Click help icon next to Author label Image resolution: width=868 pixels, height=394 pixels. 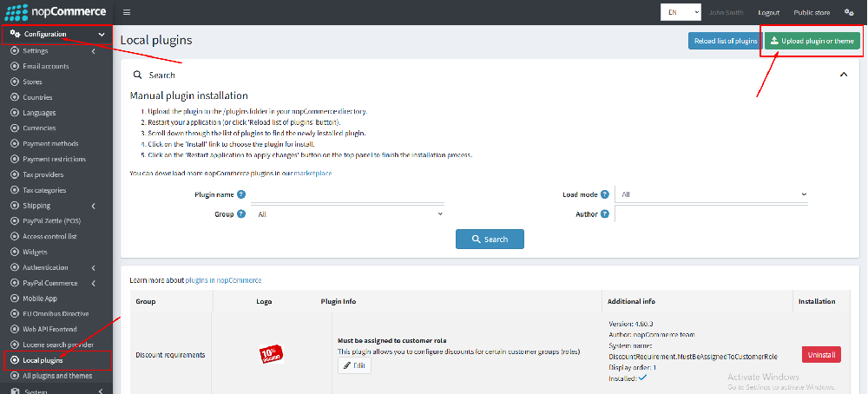click(606, 213)
